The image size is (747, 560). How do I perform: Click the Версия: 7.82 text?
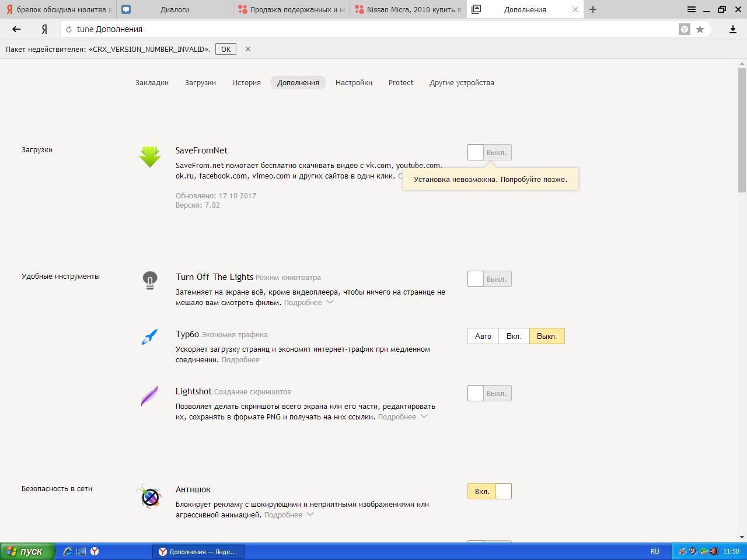click(198, 205)
